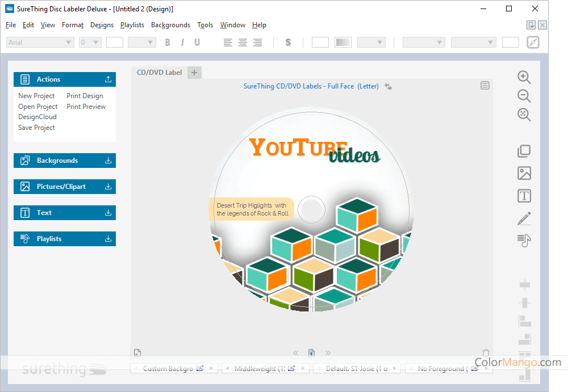
Task: Click the duplicate/copy object icon in right toolbar
Action: coord(524,151)
